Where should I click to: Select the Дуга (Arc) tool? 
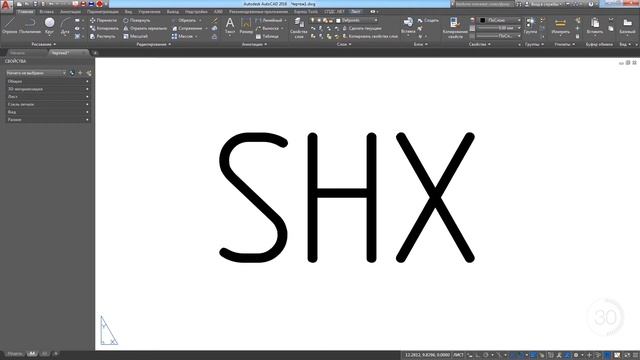[x=65, y=26]
